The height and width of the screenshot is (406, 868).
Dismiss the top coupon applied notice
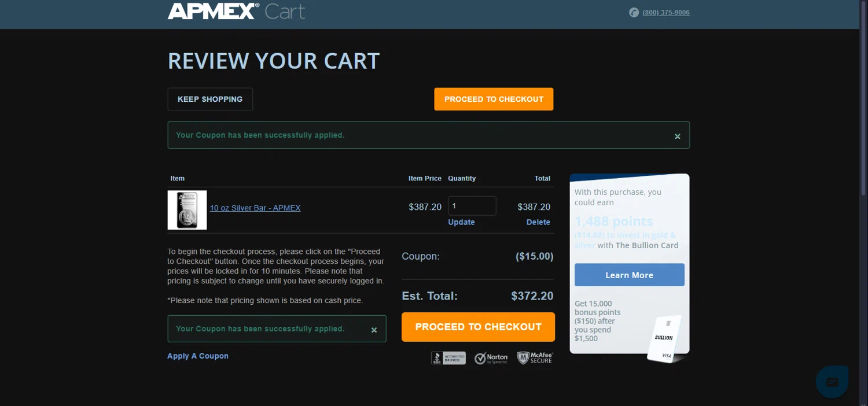coord(678,136)
